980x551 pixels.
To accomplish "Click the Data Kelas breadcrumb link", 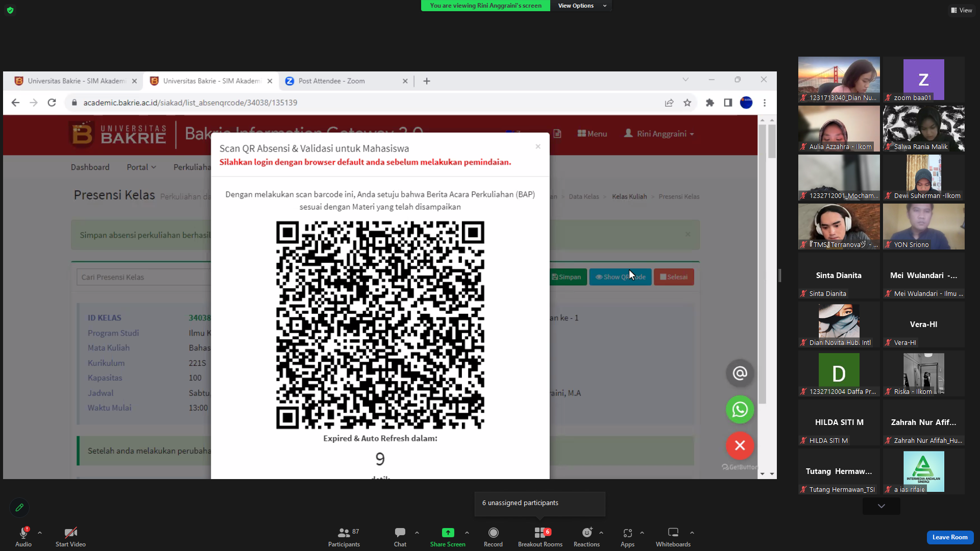I will pos(584,196).
